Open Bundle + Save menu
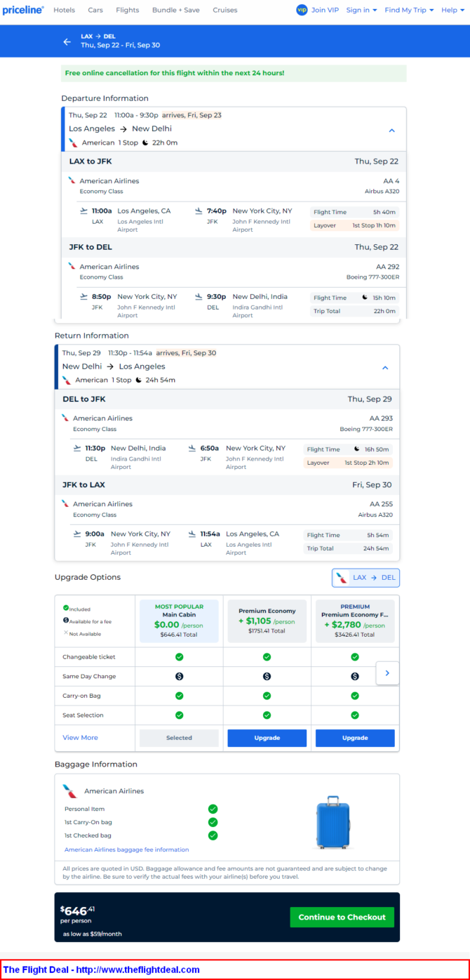 (176, 10)
